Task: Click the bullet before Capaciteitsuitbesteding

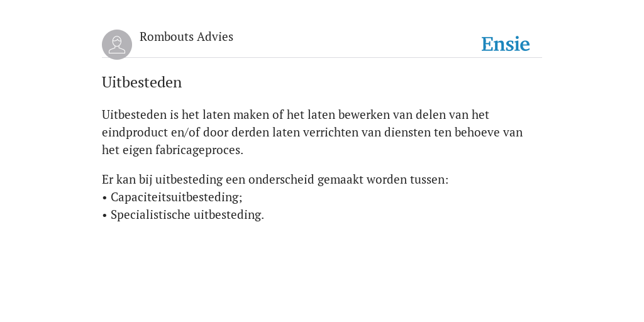Action: 104,197
